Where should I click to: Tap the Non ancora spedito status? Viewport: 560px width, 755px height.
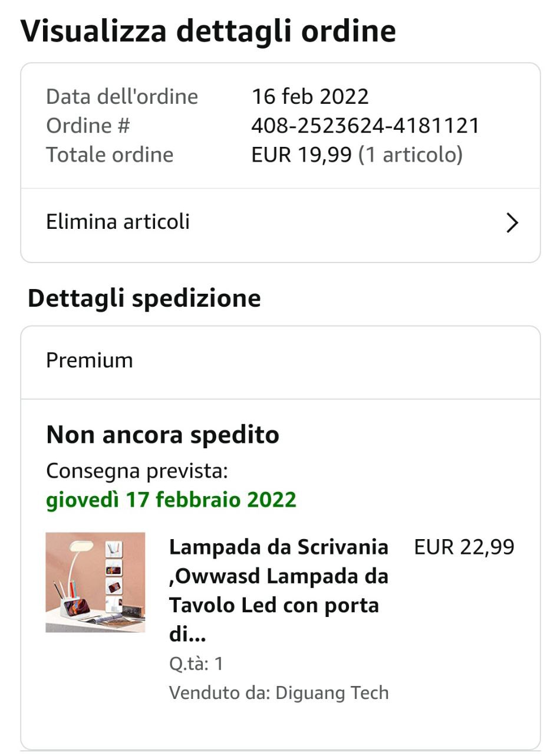tap(163, 435)
